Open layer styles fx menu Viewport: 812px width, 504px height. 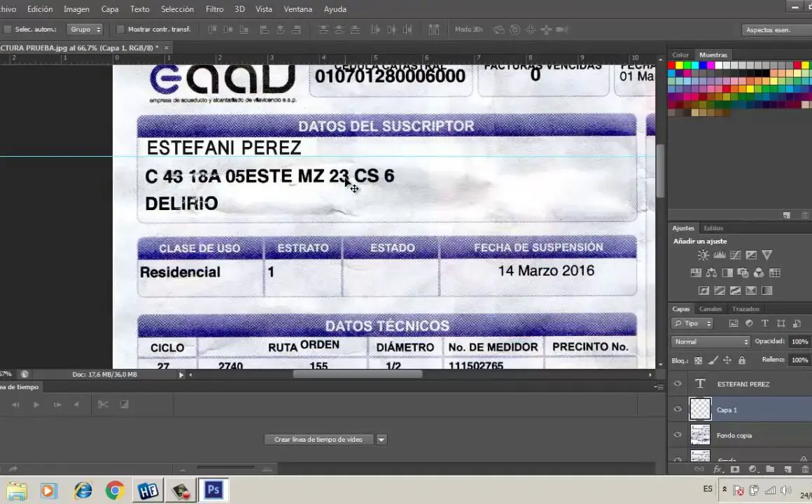click(717, 469)
